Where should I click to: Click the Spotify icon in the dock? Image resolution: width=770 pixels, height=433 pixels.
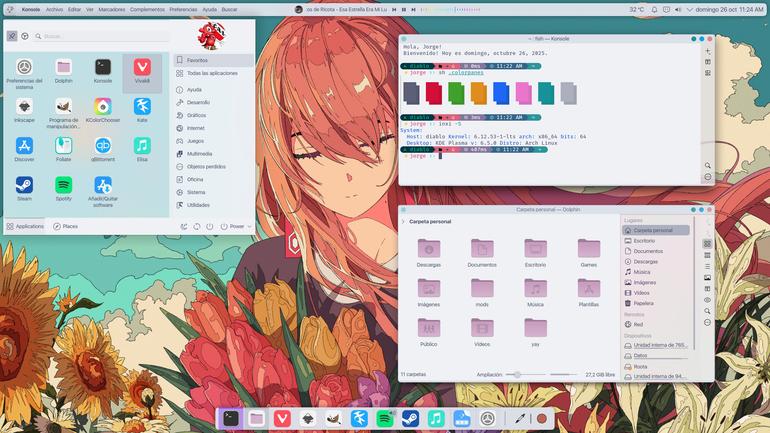click(385, 419)
